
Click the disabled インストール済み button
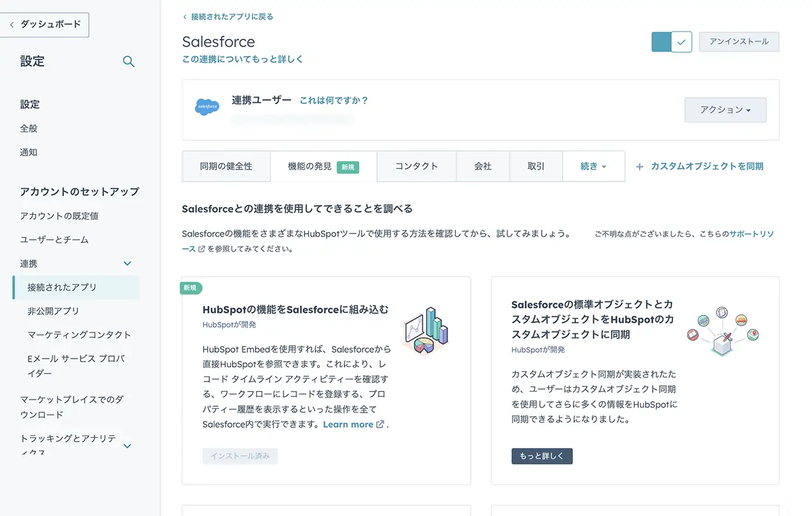pos(240,456)
